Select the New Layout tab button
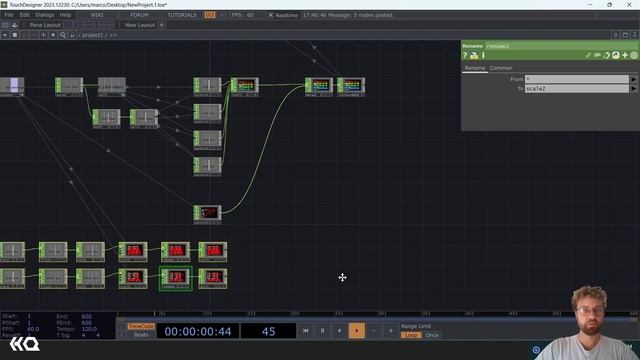640x360 pixels. [140, 25]
